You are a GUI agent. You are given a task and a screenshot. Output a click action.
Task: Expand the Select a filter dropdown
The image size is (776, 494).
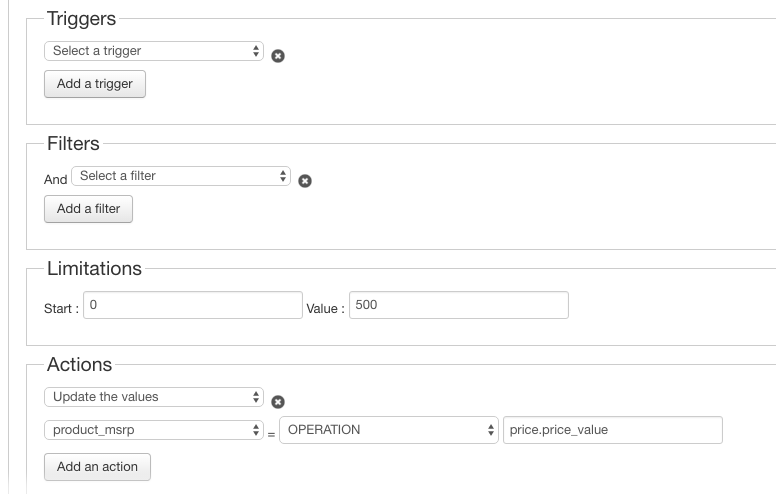click(x=181, y=176)
